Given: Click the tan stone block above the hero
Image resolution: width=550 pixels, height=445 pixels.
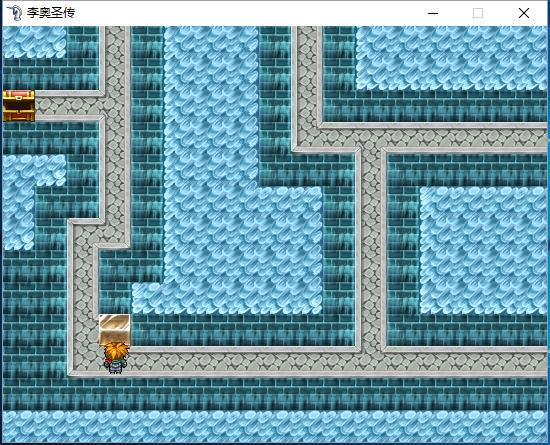Looking at the screenshot, I should click(x=115, y=329).
